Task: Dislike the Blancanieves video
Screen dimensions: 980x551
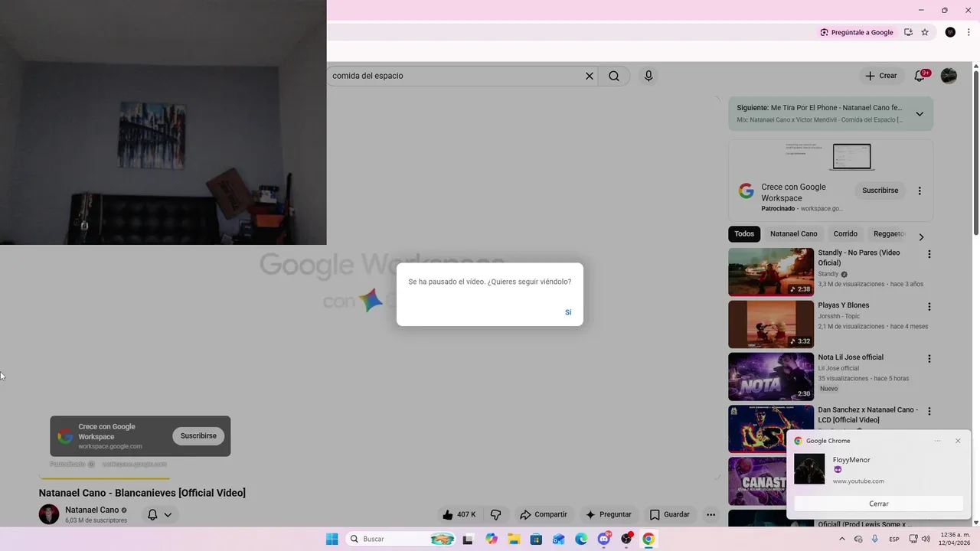Action: 495,515
